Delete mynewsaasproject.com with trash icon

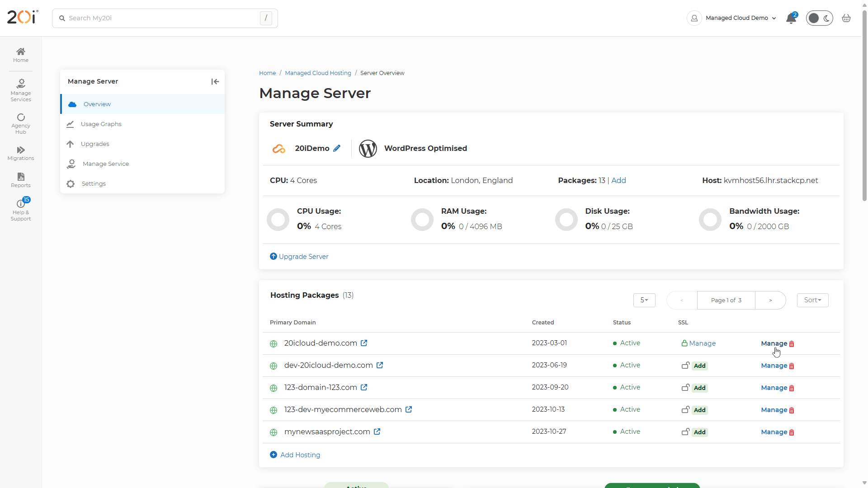(792, 432)
